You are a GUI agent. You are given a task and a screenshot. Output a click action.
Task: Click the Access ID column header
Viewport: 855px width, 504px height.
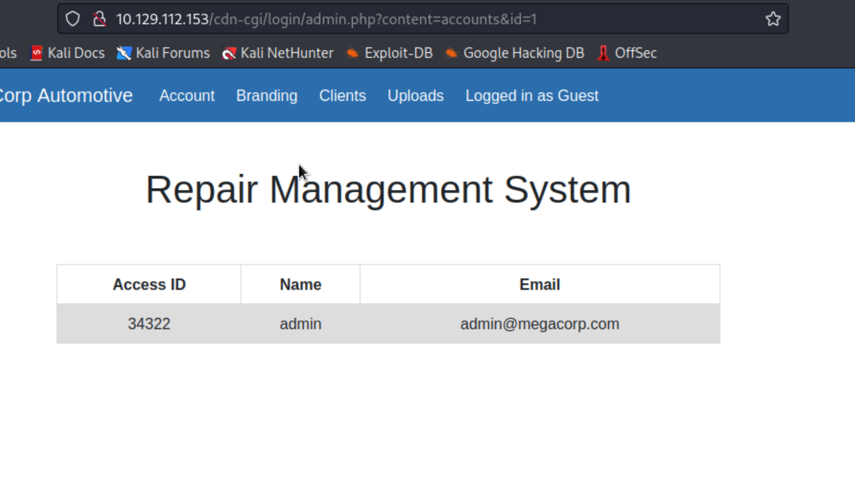click(x=149, y=284)
